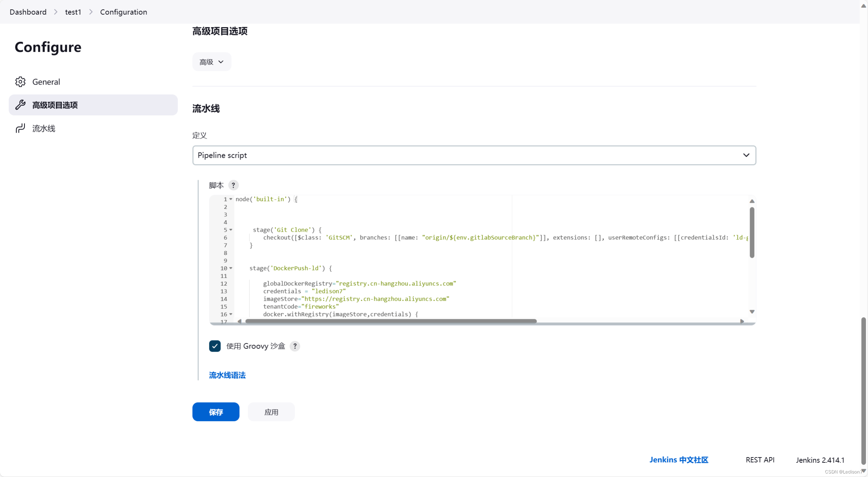Fold the DockerPush-ld stage at line 10

pyautogui.click(x=231, y=268)
